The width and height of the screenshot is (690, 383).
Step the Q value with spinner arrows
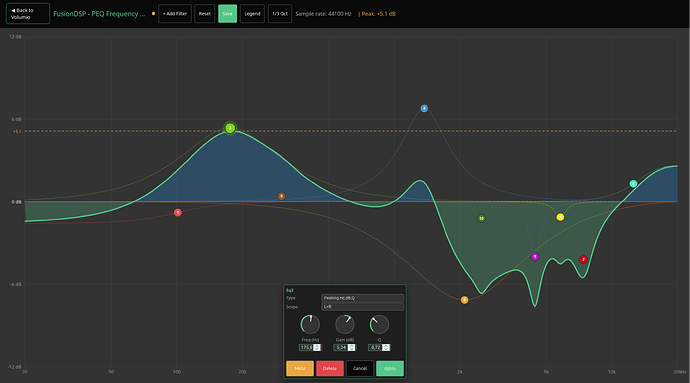click(386, 348)
